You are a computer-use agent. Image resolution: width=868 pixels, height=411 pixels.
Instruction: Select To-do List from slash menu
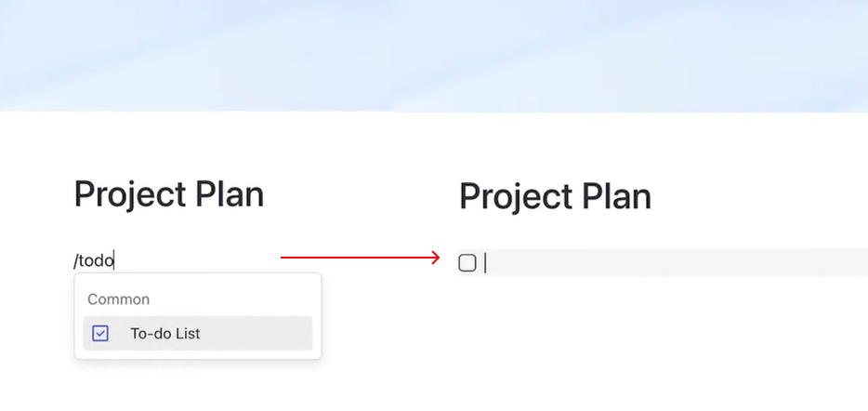[197, 333]
